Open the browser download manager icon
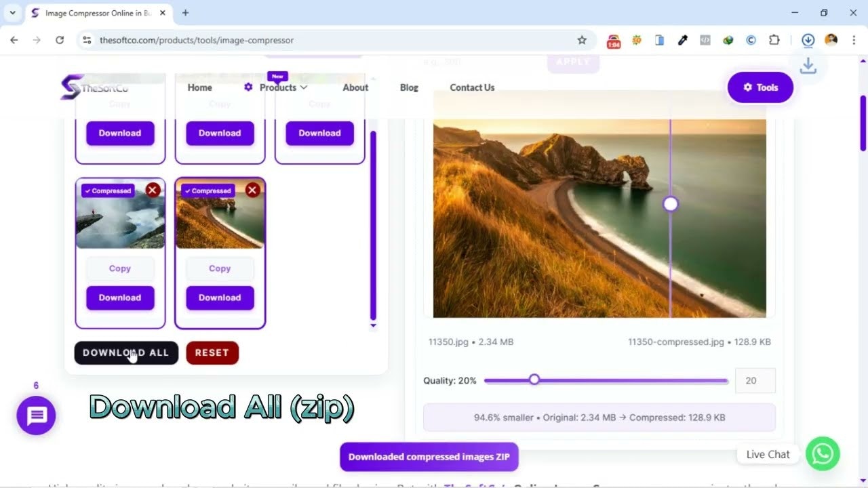The image size is (868, 488). click(808, 40)
